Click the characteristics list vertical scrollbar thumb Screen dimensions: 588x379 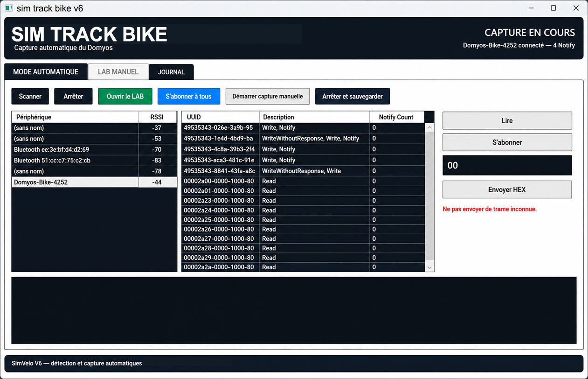tap(429, 197)
